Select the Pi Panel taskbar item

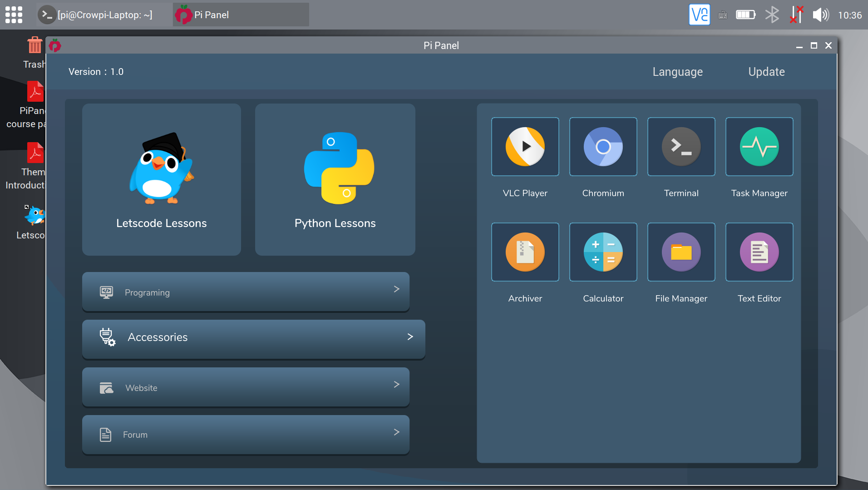point(241,15)
